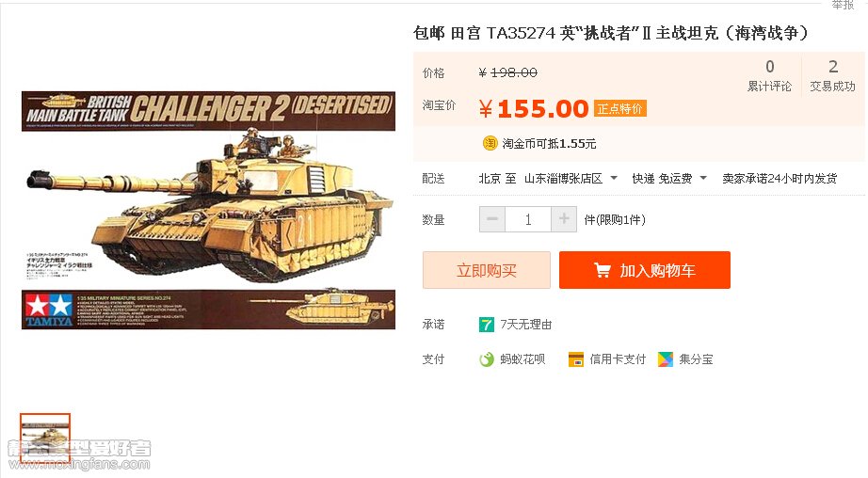
Task: Click the credit card payment icon
Action: (x=576, y=359)
